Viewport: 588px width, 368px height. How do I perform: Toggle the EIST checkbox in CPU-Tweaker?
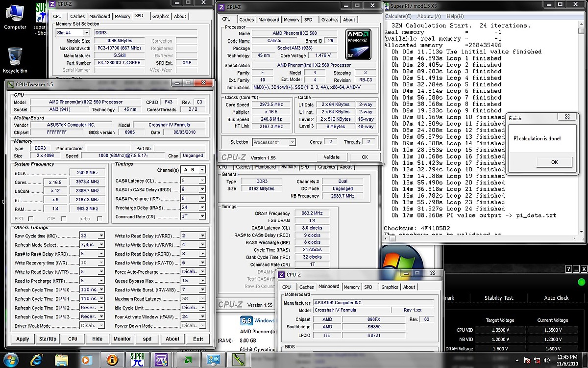coord(31,219)
